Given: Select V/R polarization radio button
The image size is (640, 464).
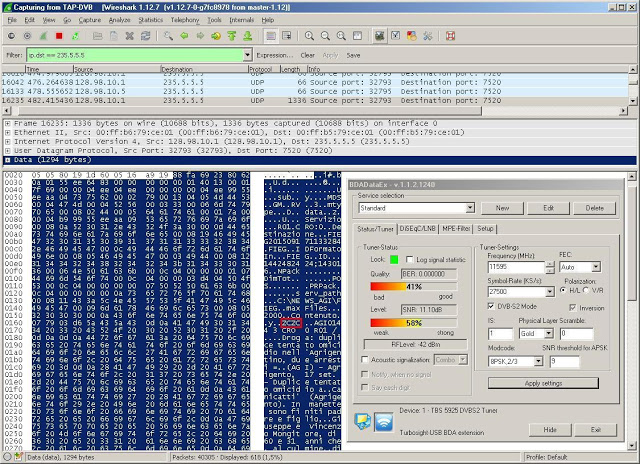Looking at the screenshot, I should click(x=586, y=290).
